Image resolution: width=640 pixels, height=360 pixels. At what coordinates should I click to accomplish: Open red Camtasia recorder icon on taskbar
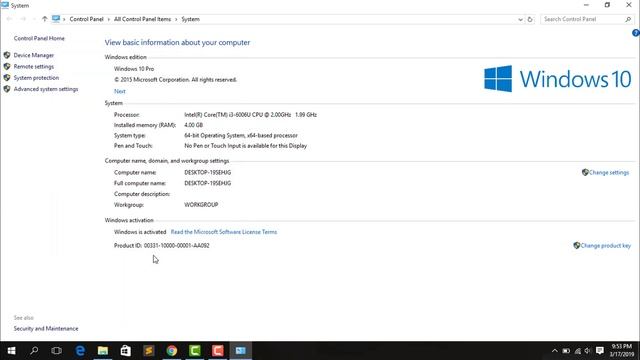tap(218, 351)
